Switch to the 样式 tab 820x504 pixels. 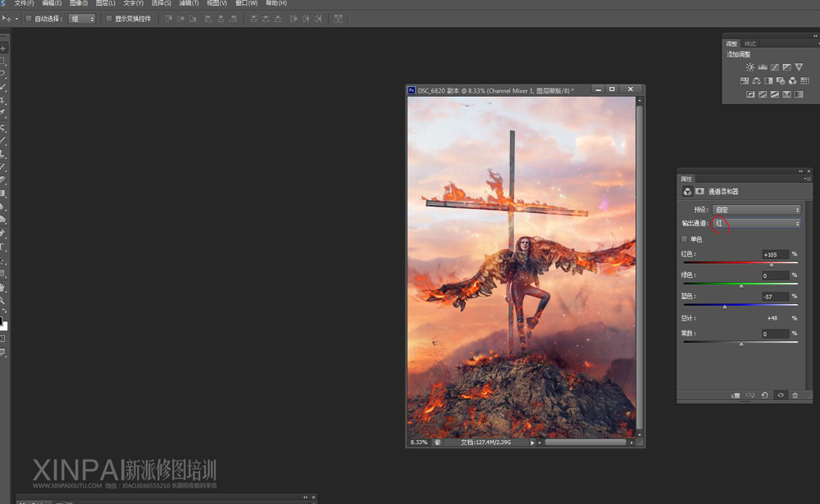[750, 43]
